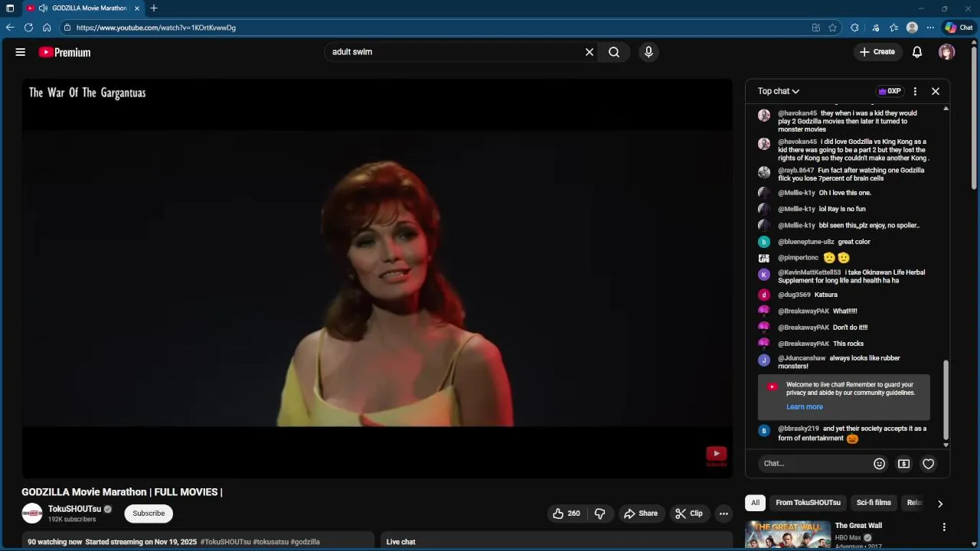
Task: Click the address bar URL
Action: (156, 28)
